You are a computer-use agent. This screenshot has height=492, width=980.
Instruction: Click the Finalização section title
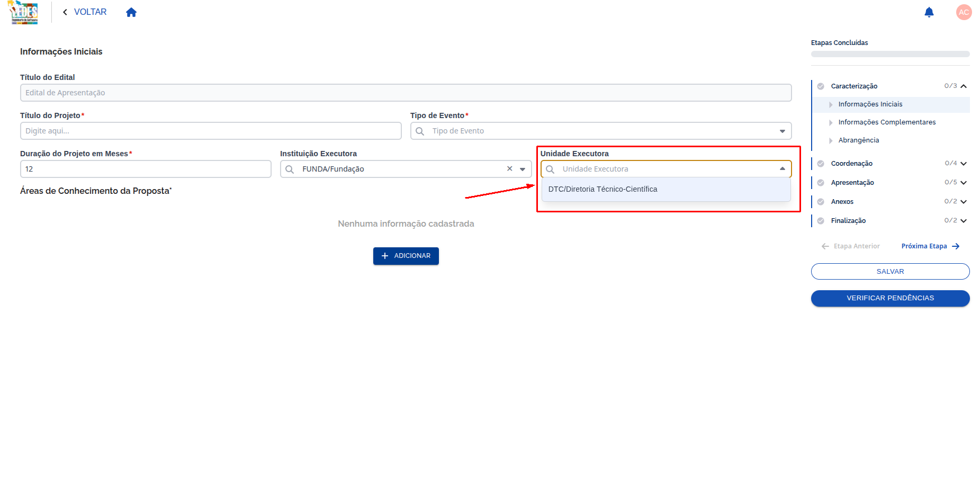pyautogui.click(x=848, y=221)
